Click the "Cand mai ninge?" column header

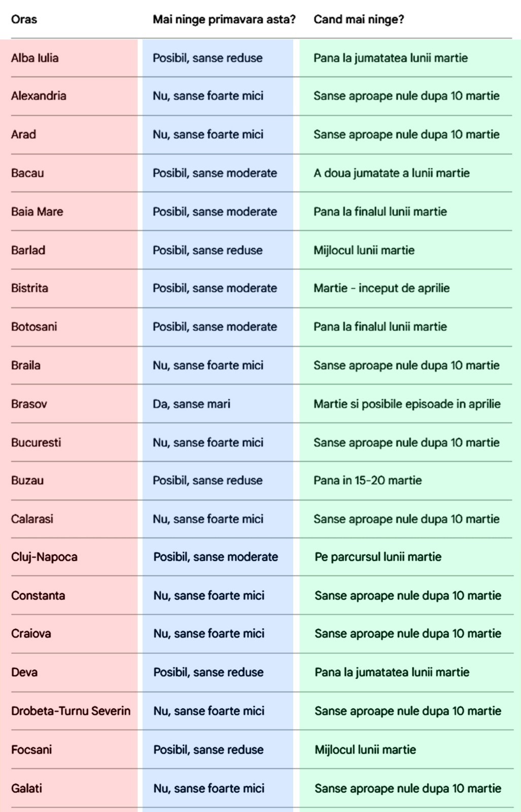358,20
